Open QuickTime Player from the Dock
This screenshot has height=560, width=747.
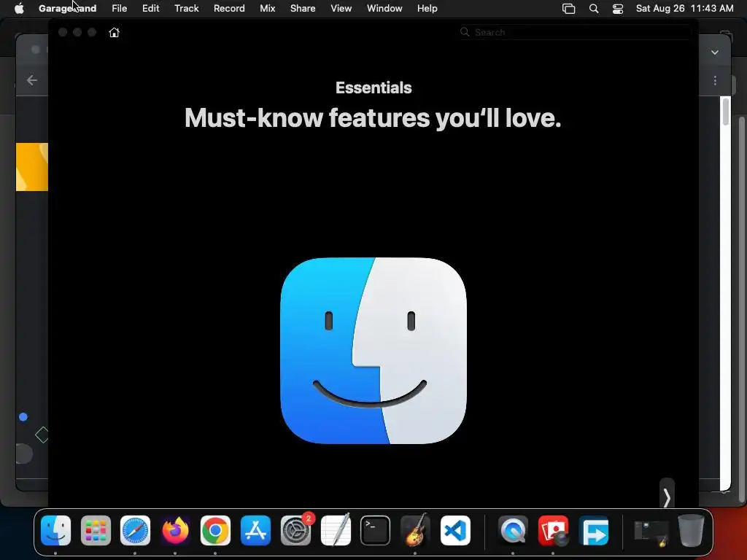(x=513, y=530)
